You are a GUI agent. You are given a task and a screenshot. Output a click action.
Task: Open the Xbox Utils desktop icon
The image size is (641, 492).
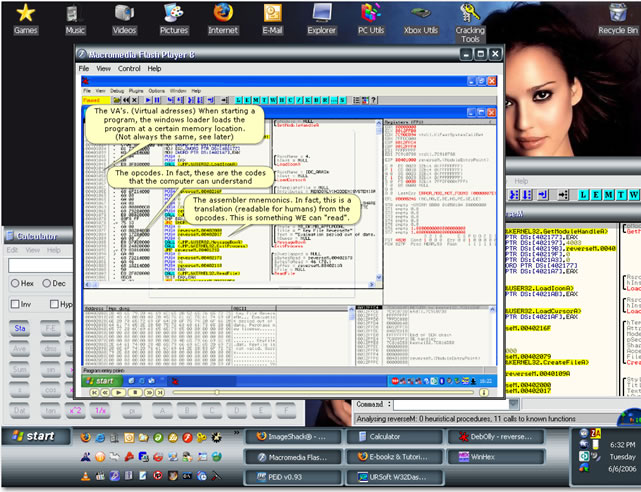421,19
